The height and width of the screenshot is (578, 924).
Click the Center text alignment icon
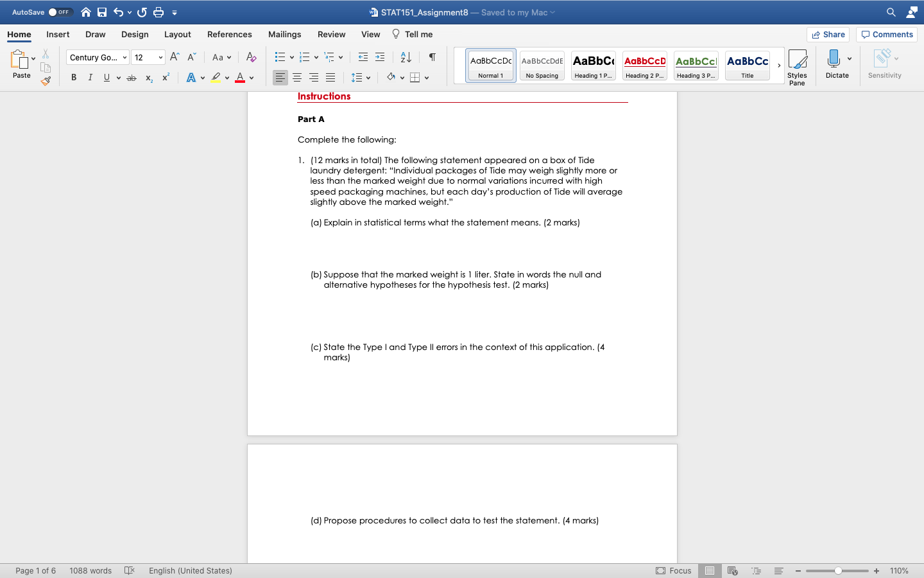(x=297, y=78)
